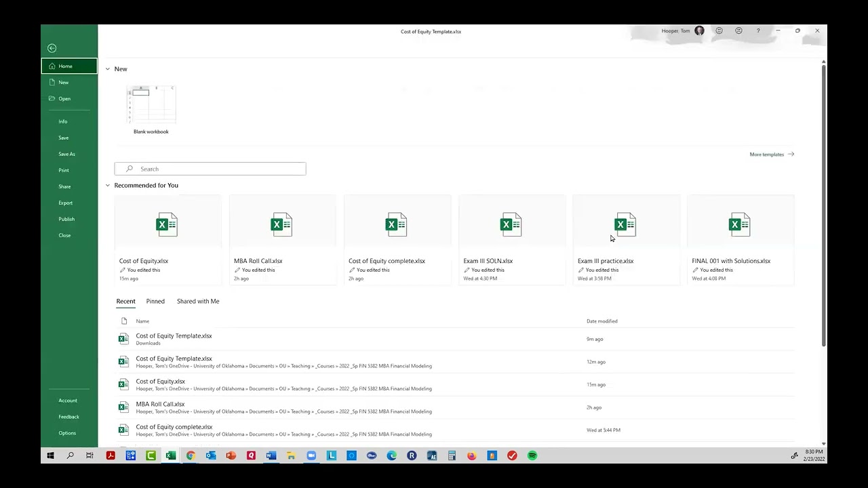Image resolution: width=868 pixels, height=488 pixels.
Task: Collapse the New section
Action: click(107, 69)
